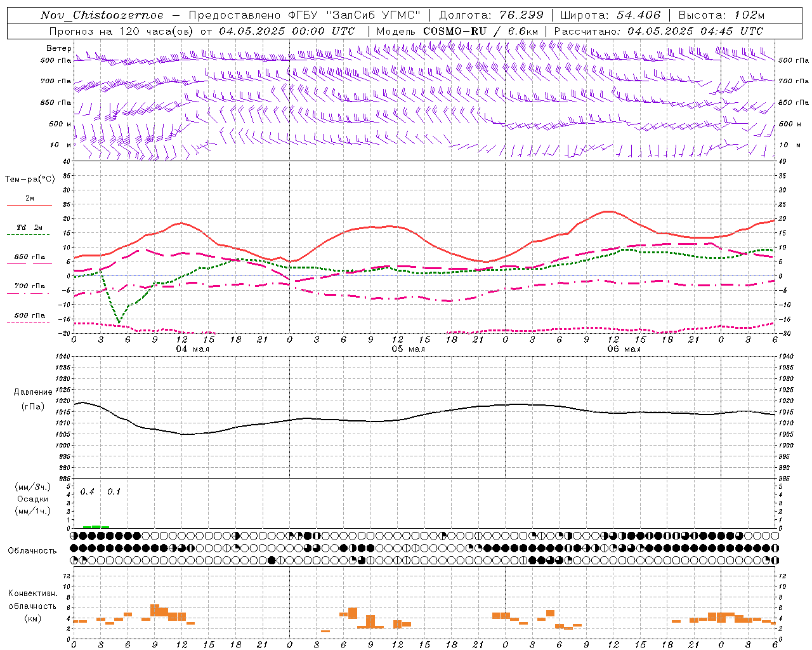
Task: Click the Давление pressure panel label
Action: point(33,392)
